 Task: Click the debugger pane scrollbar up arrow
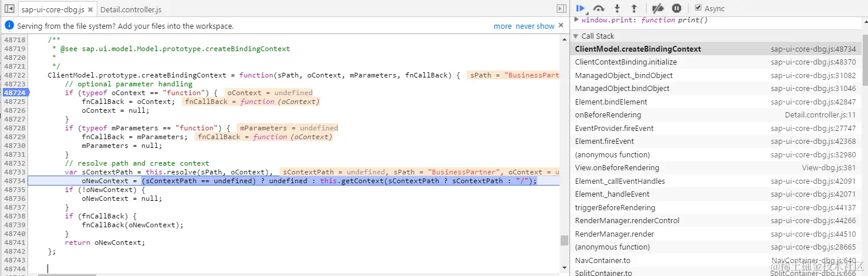[x=865, y=21]
